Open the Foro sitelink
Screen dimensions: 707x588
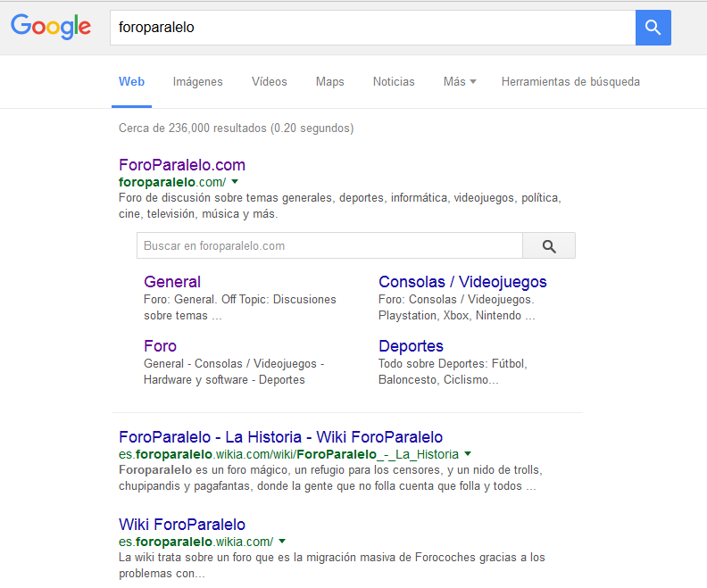(x=160, y=346)
